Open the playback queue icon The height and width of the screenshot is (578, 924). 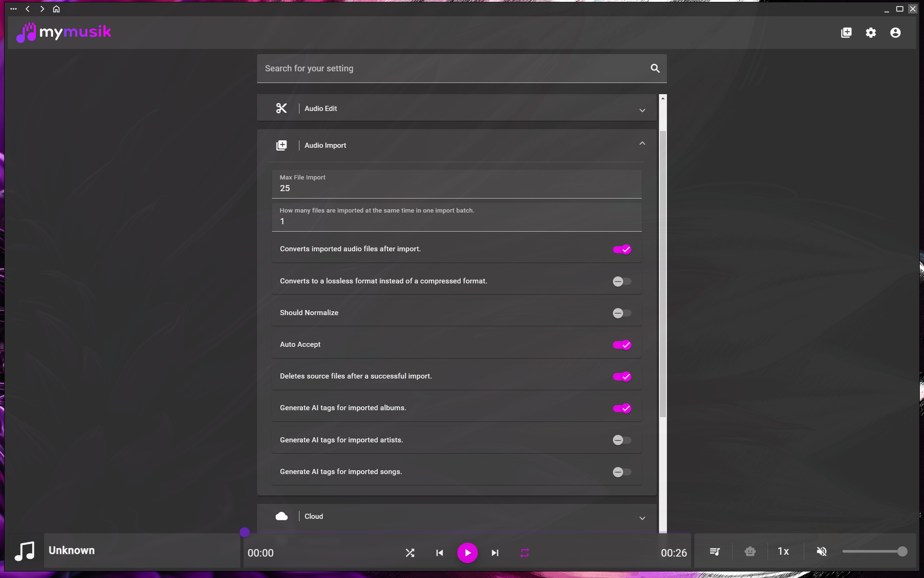click(714, 552)
